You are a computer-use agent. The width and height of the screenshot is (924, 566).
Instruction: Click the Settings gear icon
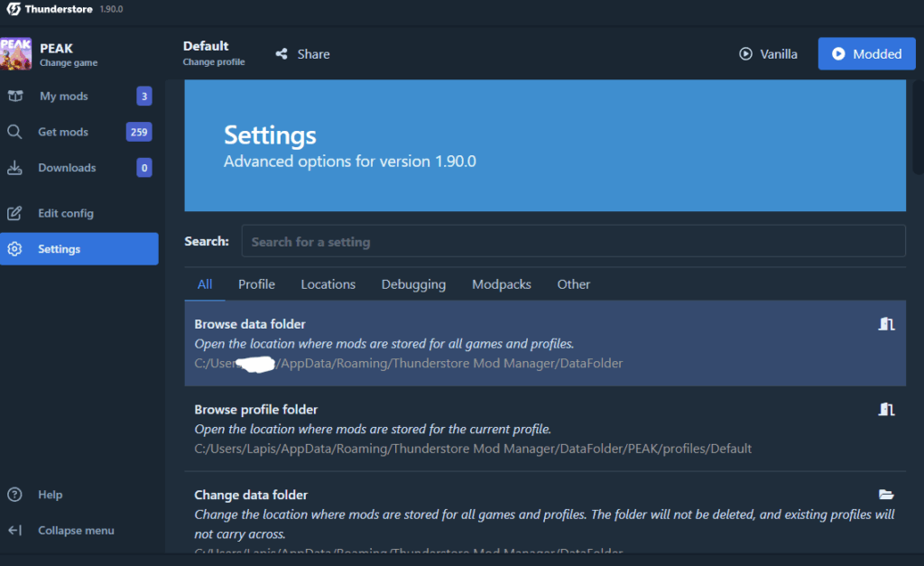coord(14,249)
